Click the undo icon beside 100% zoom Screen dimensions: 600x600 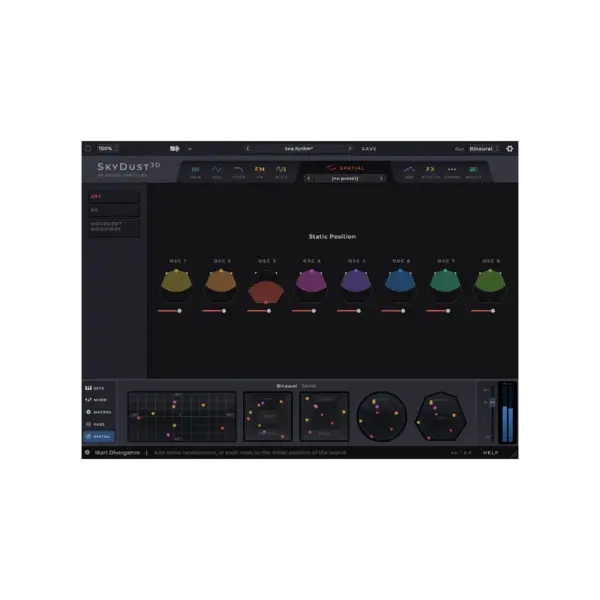tap(88, 148)
